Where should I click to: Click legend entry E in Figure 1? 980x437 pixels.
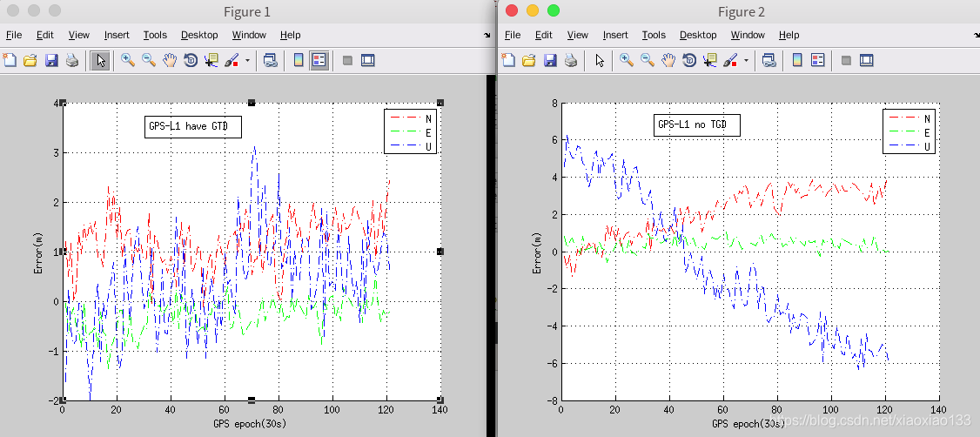tap(411, 132)
